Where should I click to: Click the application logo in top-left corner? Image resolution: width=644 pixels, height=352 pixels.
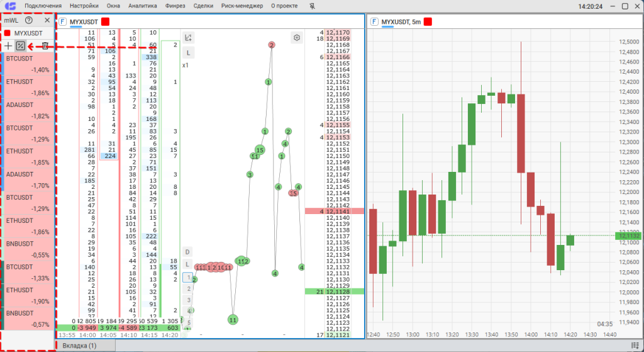click(x=9, y=6)
